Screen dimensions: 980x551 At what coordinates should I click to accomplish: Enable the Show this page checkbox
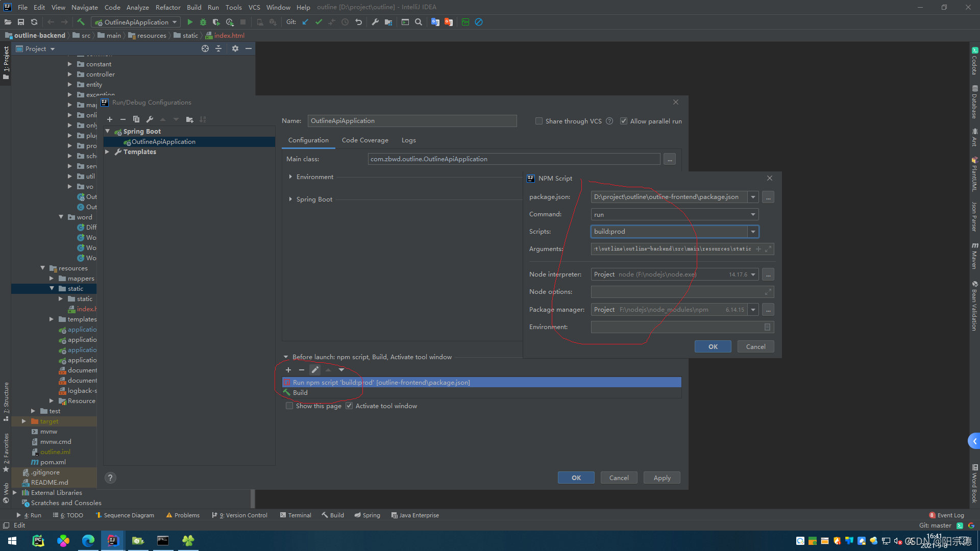click(x=289, y=406)
